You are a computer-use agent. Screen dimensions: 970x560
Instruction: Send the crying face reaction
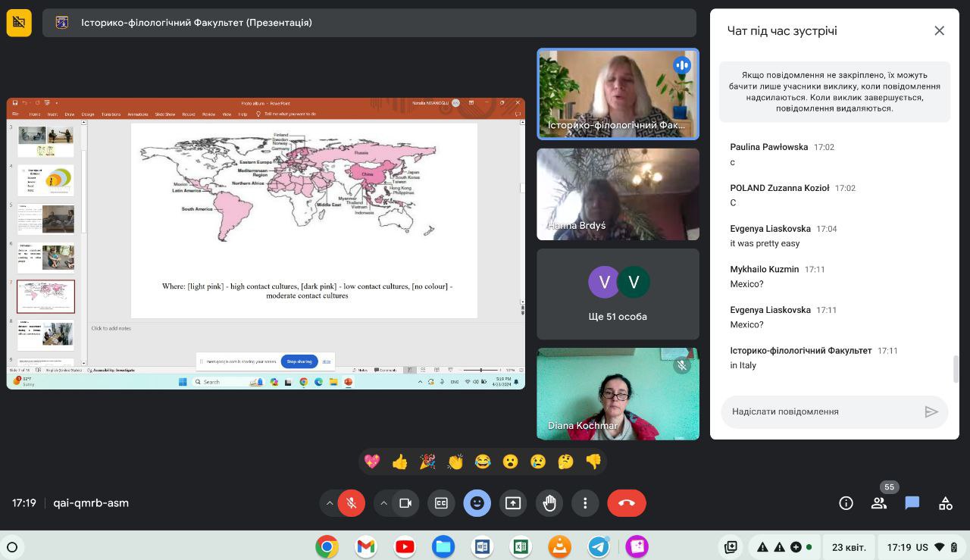(x=538, y=461)
